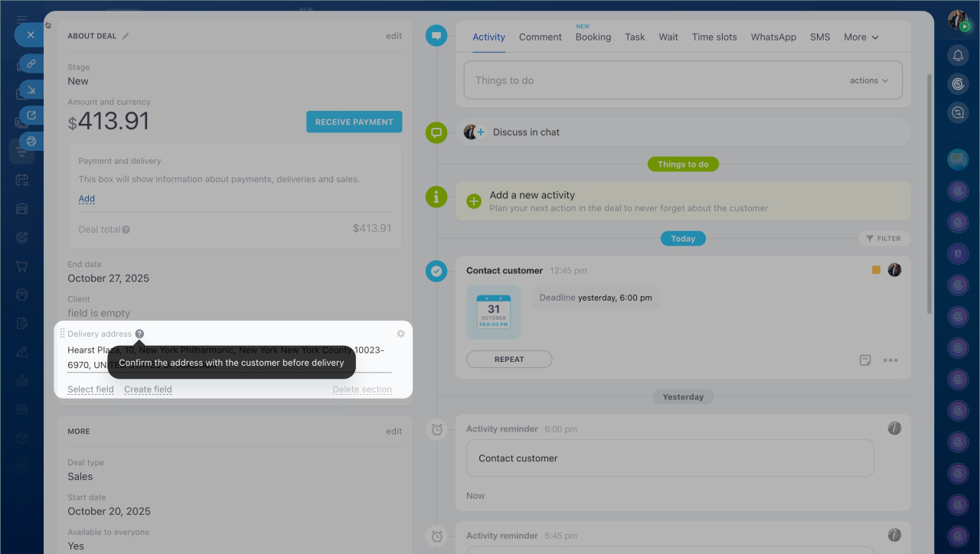Click the copy link icon on the left
980x554 pixels.
31,63
